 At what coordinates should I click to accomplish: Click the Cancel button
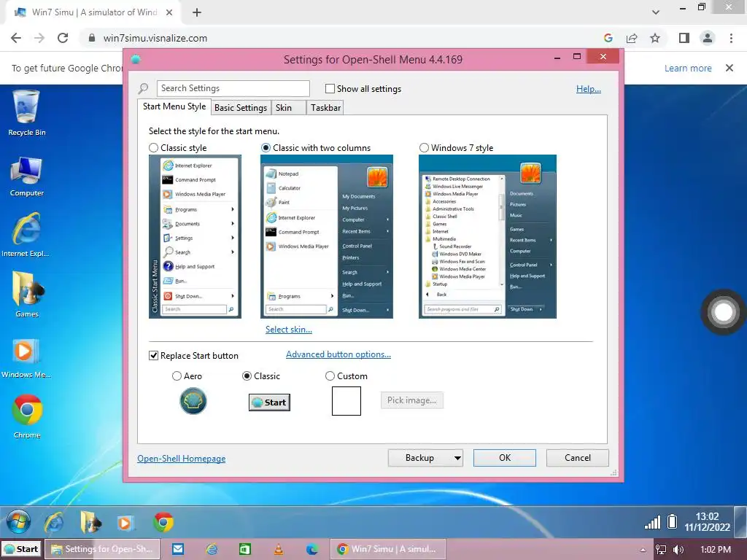[x=578, y=458]
